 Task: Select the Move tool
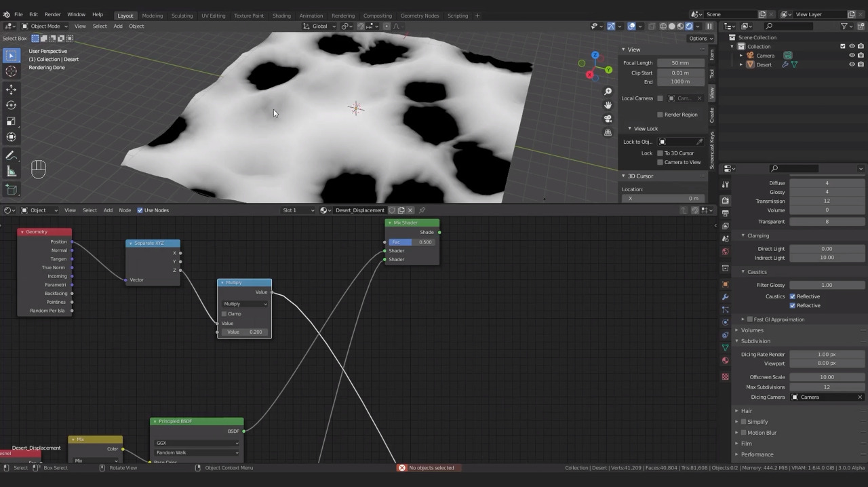(x=11, y=90)
